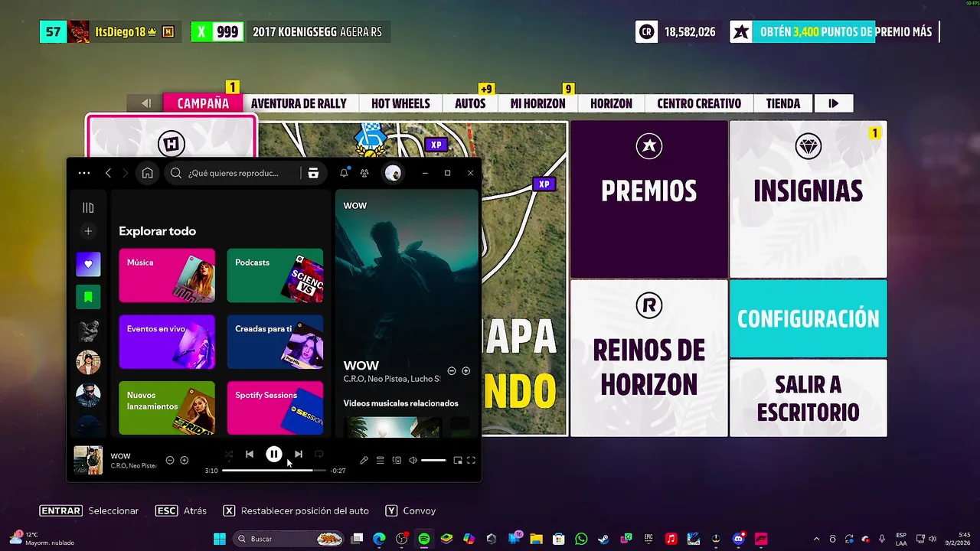Open the REINOS DE HORIZON tile
Image resolution: width=980 pixels, height=551 pixels.
(648, 358)
